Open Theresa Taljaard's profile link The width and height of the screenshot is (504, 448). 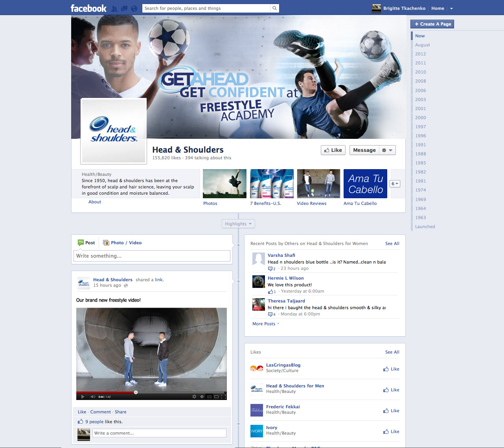pyautogui.click(x=287, y=301)
